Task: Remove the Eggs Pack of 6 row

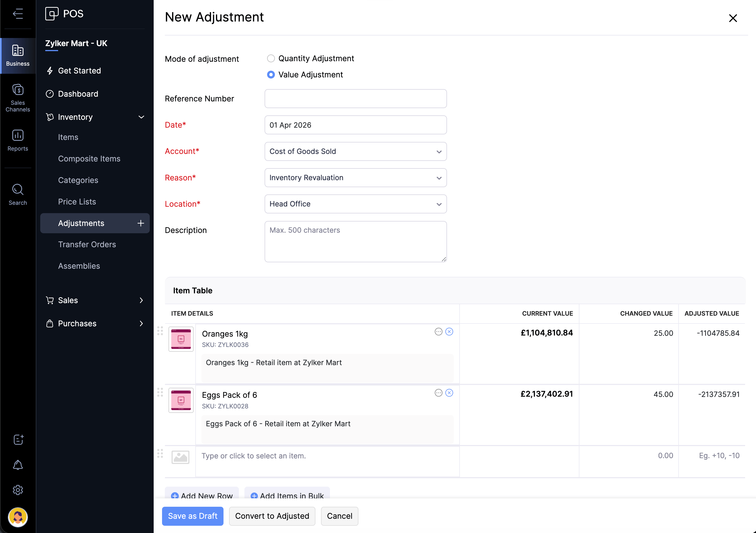Action: tap(449, 393)
